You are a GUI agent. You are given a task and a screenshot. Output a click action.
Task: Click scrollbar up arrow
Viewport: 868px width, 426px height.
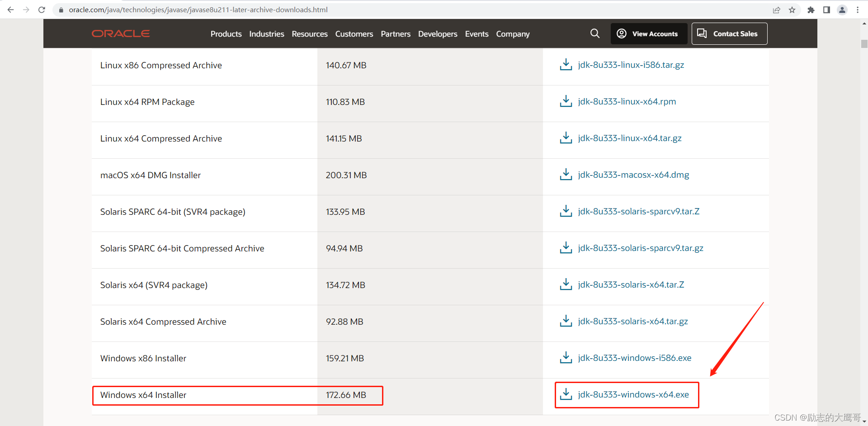864,23
